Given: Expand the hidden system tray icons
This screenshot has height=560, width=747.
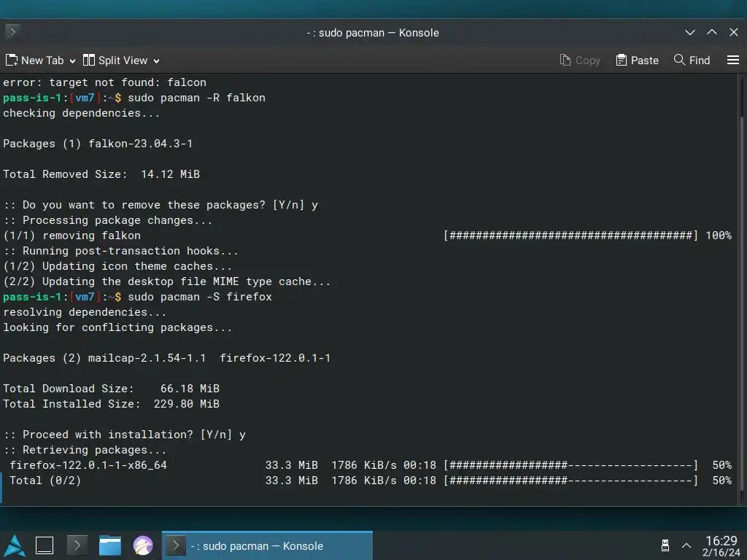Looking at the screenshot, I should tap(686, 545).
